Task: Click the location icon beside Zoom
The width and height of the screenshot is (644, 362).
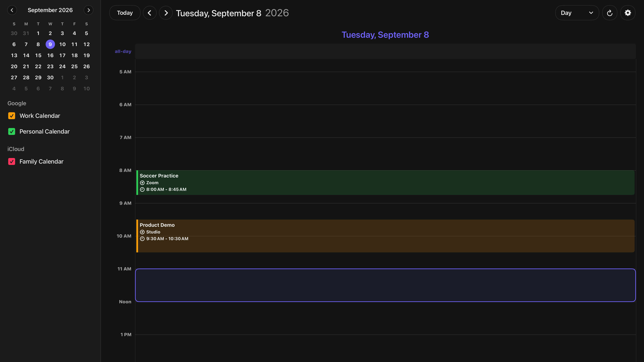Action: [x=142, y=183]
